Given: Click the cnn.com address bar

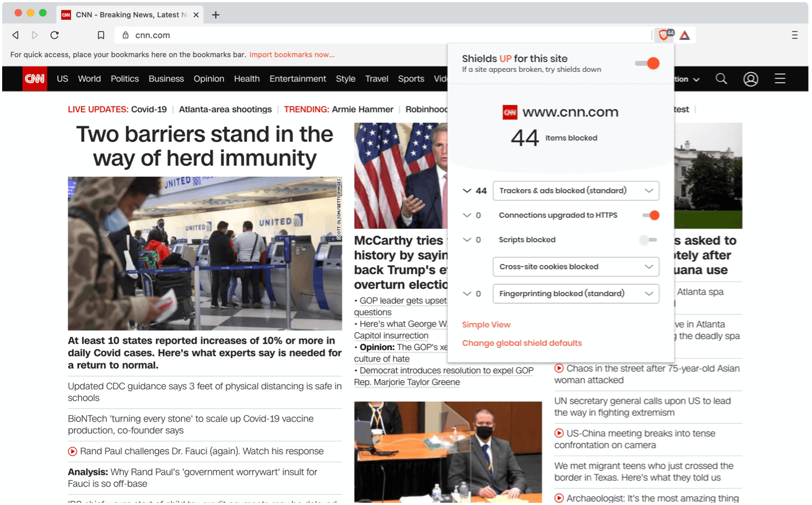Looking at the screenshot, I should [x=382, y=35].
